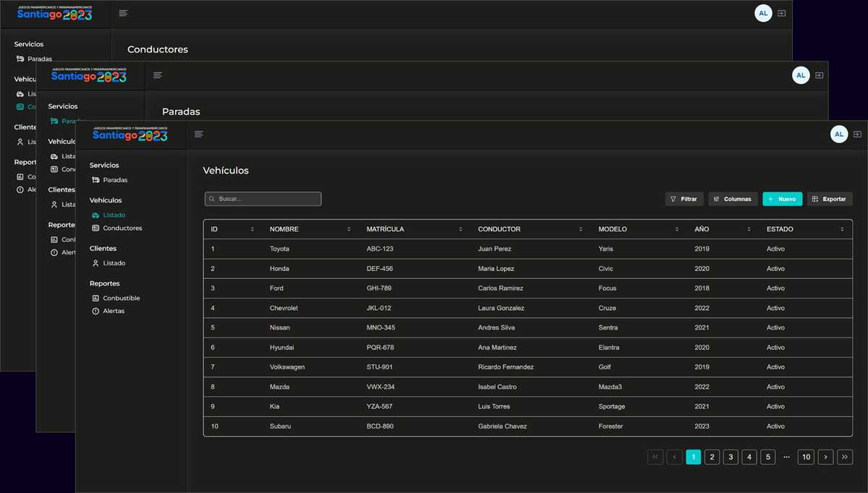
Task: Open the Columnas selector
Action: (733, 199)
